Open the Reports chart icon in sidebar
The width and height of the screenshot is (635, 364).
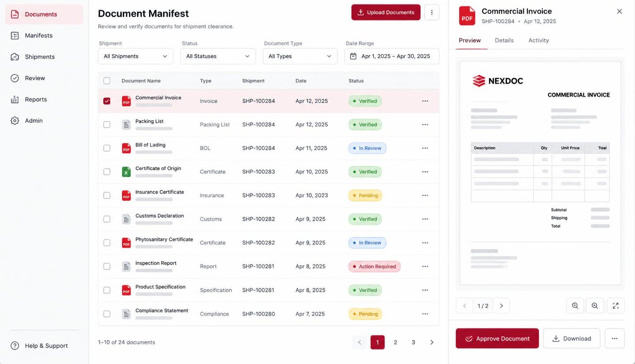(x=15, y=100)
